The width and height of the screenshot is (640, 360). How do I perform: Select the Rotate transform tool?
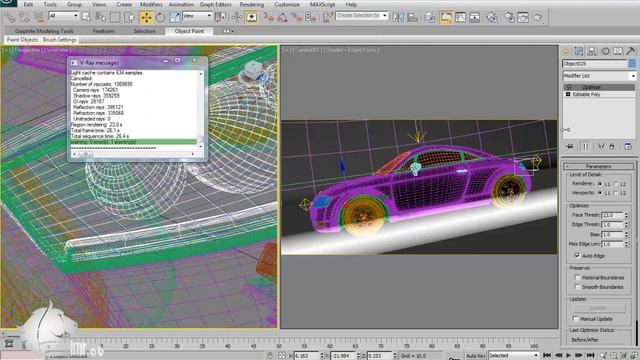[x=160, y=17]
